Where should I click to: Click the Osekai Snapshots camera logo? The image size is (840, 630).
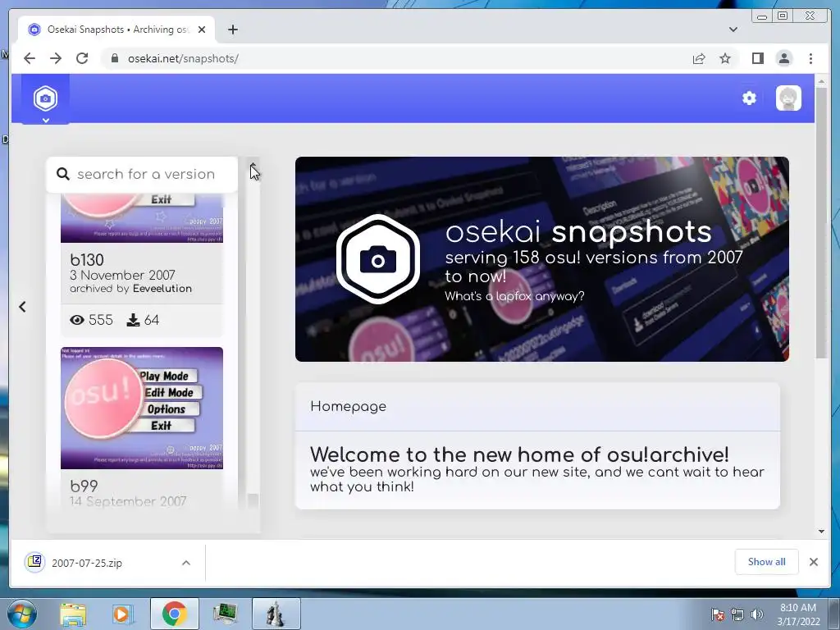(46, 98)
